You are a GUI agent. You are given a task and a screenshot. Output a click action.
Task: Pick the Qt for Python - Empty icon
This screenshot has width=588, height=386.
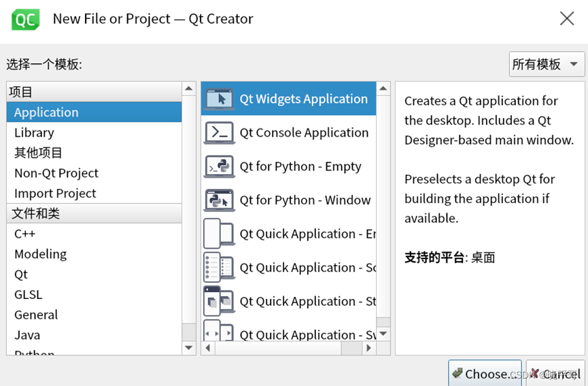(220, 166)
